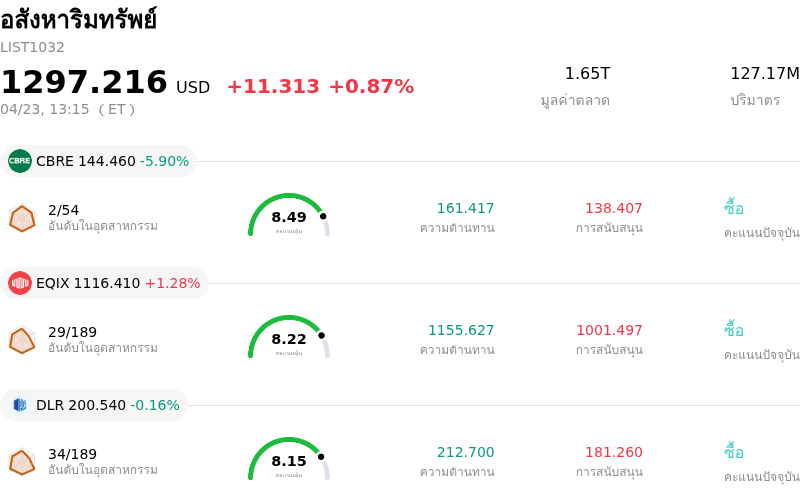Click the ซื้อ rating link for CBRE

click(x=734, y=209)
